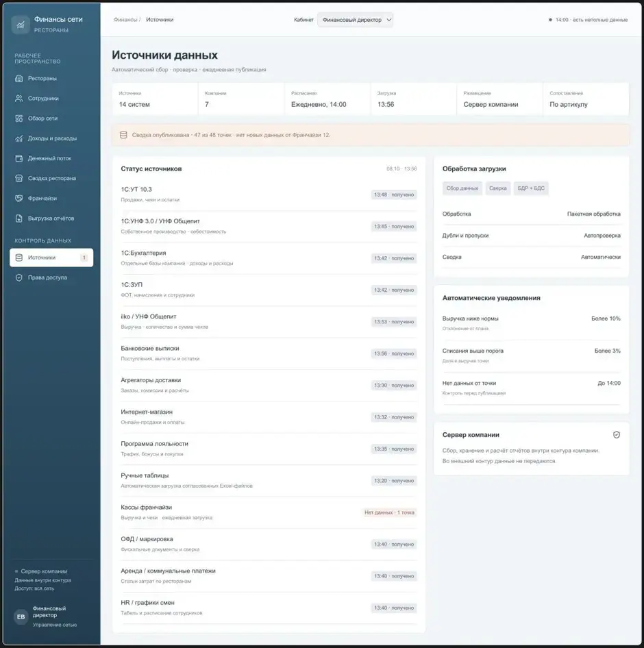
Task: Click the Денежный поток wallet icon
Action: click(19, 158)
